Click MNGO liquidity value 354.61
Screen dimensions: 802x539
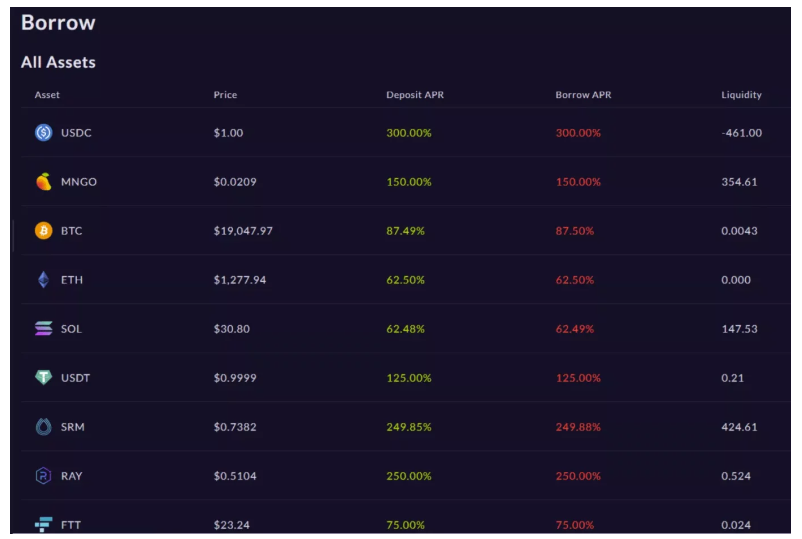pyautogui.click(x=739, y=182)
